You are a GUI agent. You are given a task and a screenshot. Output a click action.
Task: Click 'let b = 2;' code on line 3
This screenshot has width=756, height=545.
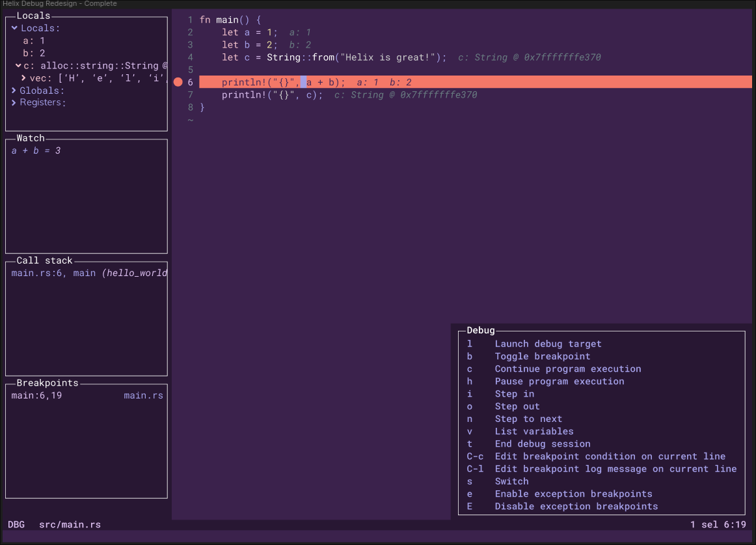[x=250, y=45]
